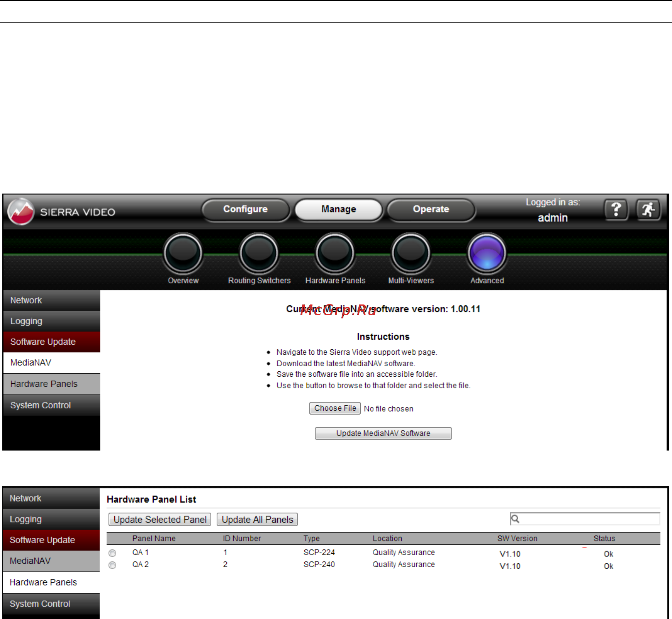Screen dimensions: 672x619
Task: Select the QA 2 panel radio button
Action: [x=112, y=565]
